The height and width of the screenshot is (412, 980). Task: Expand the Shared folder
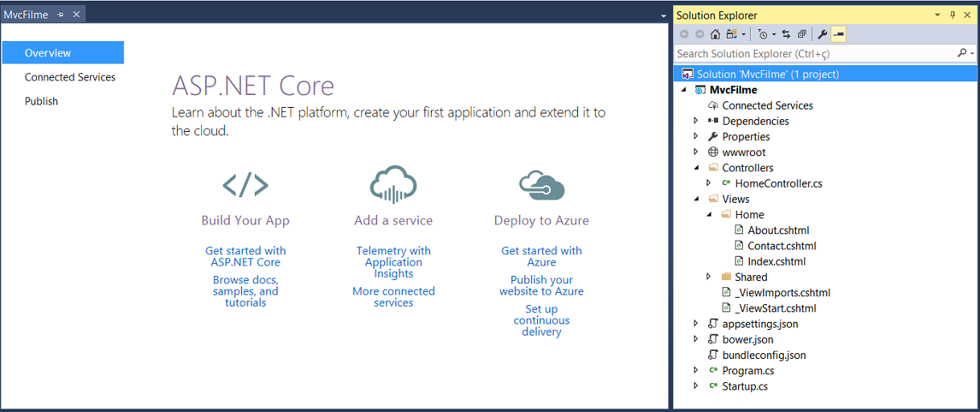(x=709, y=277)
